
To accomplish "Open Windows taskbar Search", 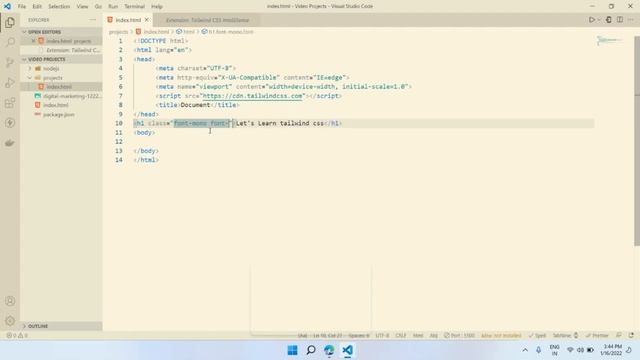I will coord(311,350).
